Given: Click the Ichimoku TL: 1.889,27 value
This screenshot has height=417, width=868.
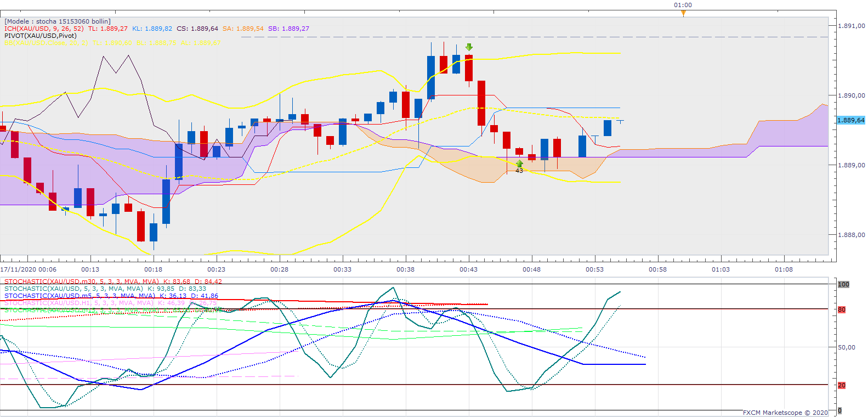Looking at the screenshot, I should tap(108, 29).
